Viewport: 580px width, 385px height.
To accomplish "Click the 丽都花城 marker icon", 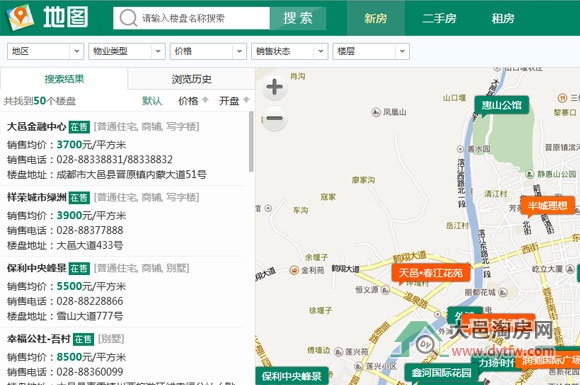I will [x=502, y=293].
